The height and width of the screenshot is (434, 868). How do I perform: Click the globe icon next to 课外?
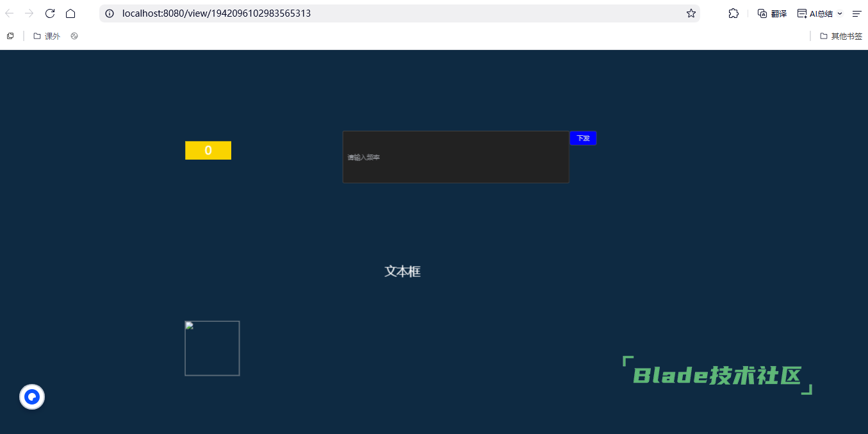point(74,36)
